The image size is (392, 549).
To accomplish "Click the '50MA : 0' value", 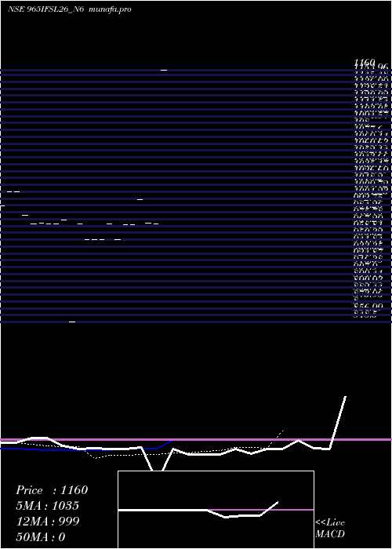I will (x=41, y=536).
